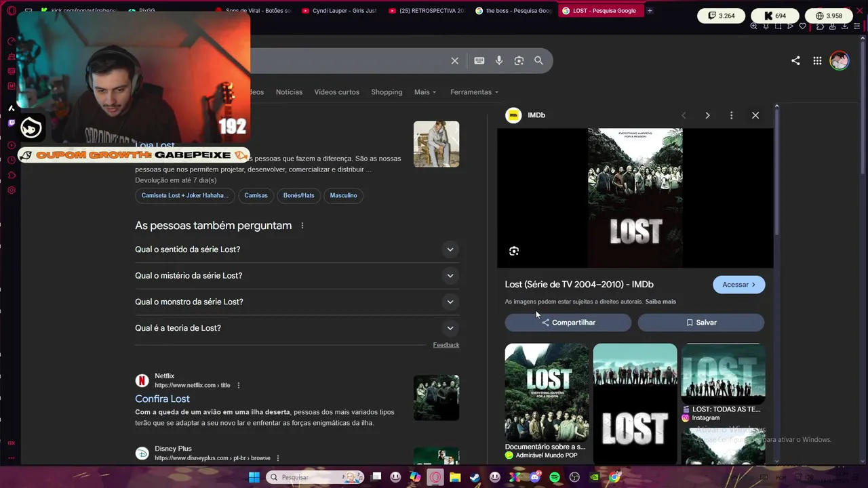Click the 'Saiba mais' copyright link
This screenshot has height=488, width=868.
tap(660, 302)
